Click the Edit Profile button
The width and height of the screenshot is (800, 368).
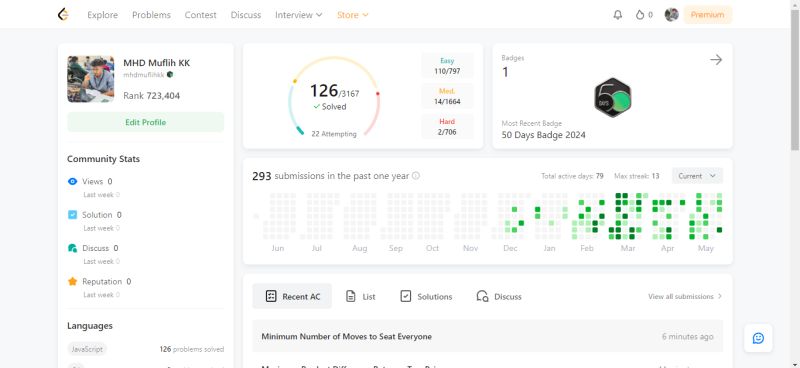click(x=145, y=122)
